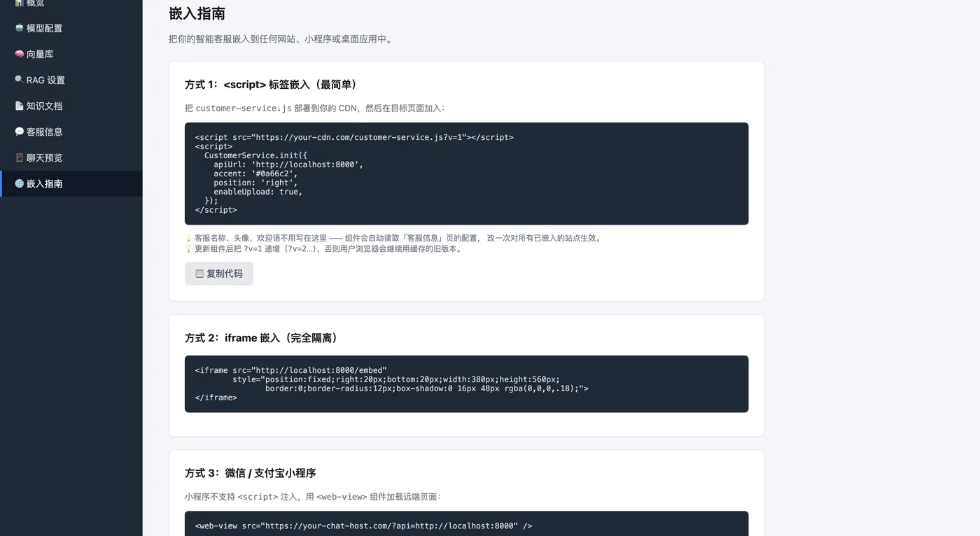Click the position: 'right' code line
This screenshot has width=980, height=536.
click(x=255, y=183)
